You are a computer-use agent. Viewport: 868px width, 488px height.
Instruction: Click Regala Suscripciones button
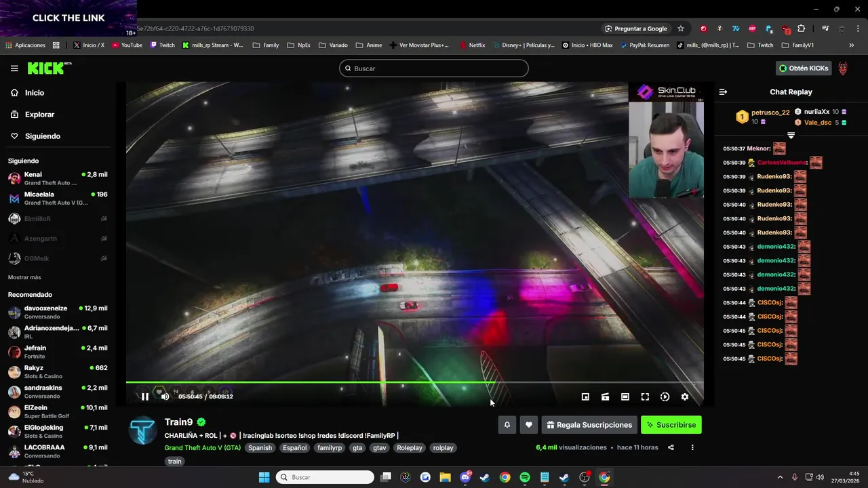point(589,425)
